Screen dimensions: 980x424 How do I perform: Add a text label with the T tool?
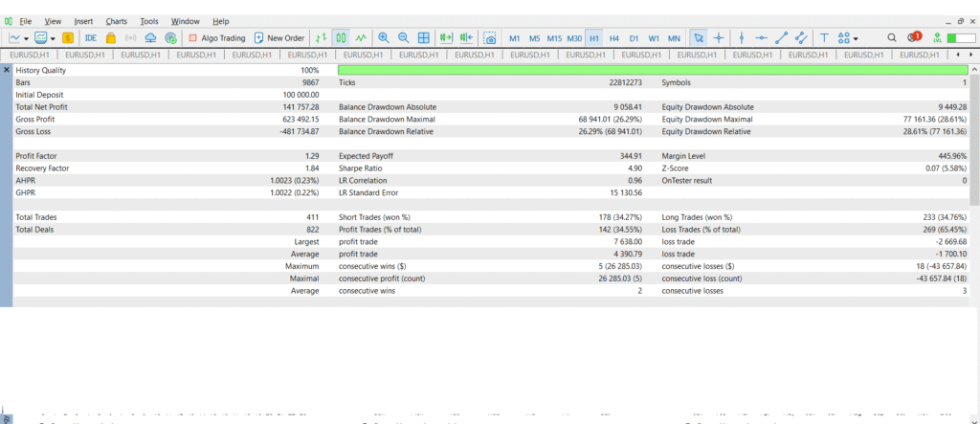point(825,38)
